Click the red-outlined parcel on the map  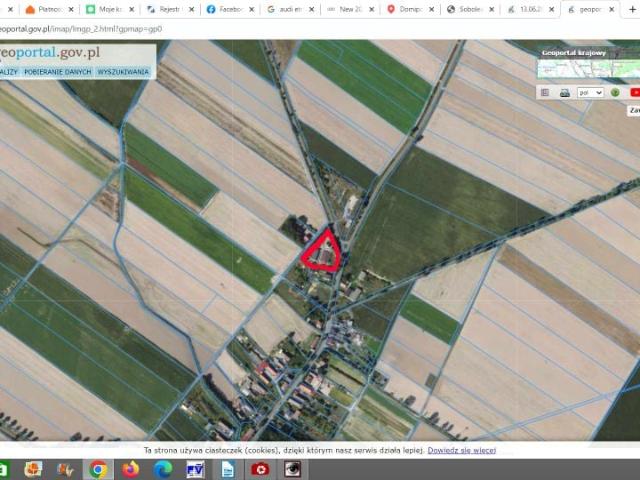click(x=322, y=252)
